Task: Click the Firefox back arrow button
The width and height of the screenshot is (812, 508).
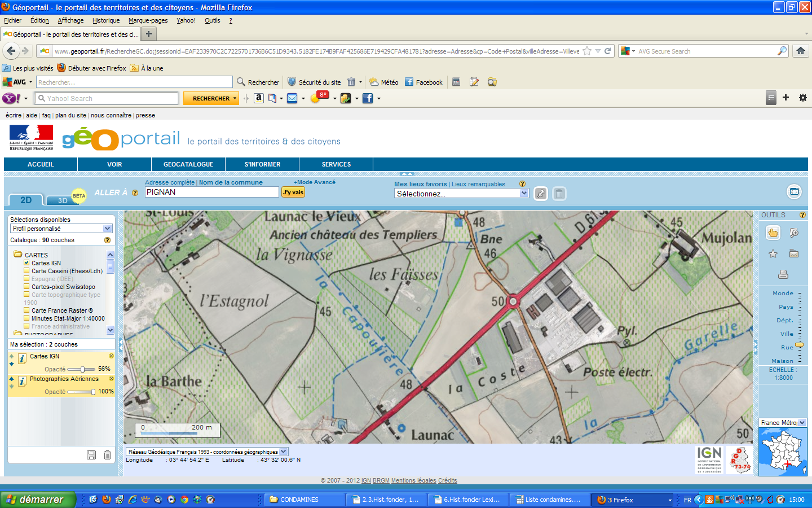Action: tap(11, 51)
